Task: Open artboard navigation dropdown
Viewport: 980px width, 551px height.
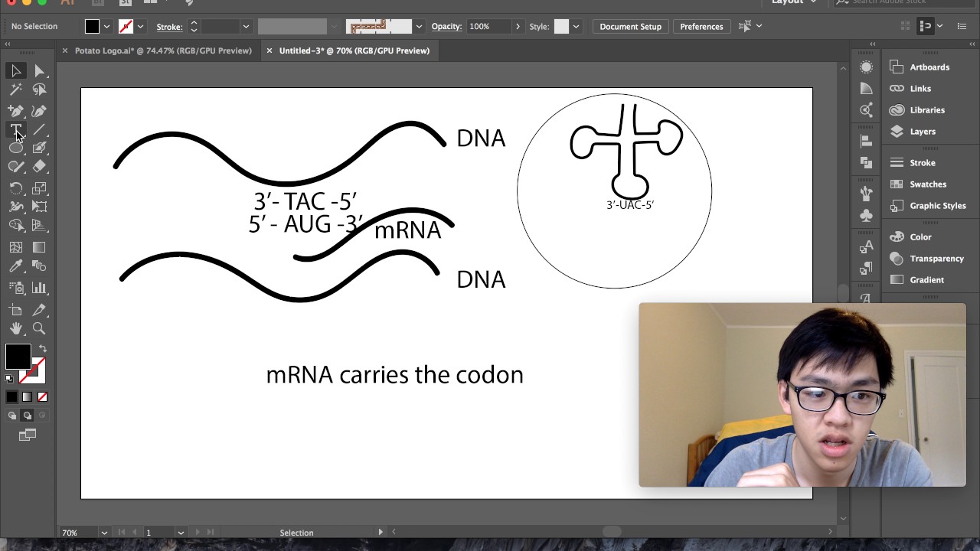Action: [181, 533]
